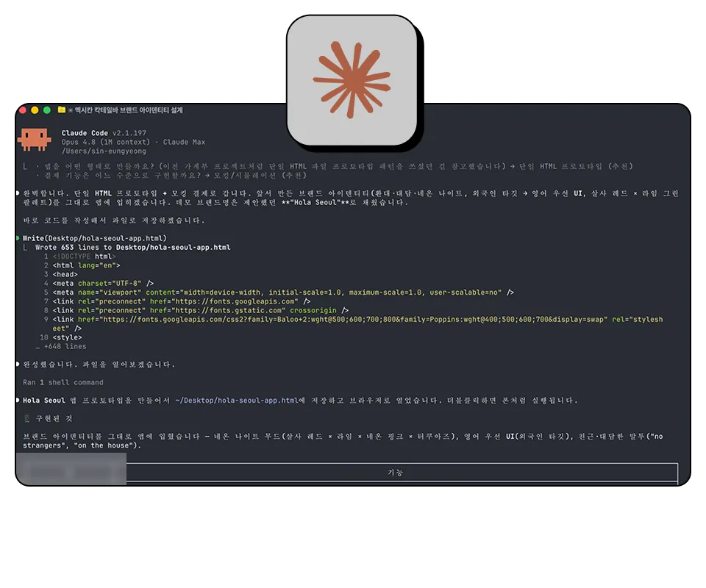Click the 'Write(Desktop/hola-seoul-app.html)' tool call
This screenshot has width=706, height=588.
tap(95, 238)
